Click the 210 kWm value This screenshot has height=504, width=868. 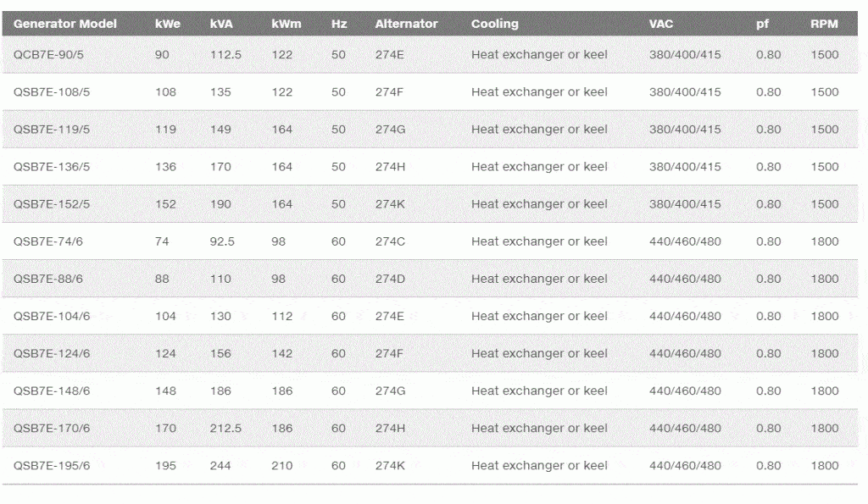(x=281, y=465)
